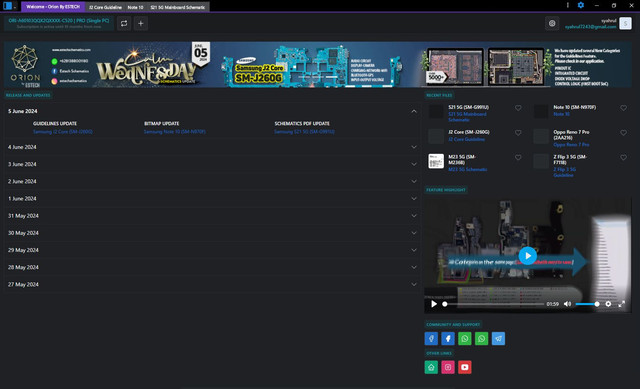
Task: Open the first blue community support icon
Action: click(x=431, y=338)
